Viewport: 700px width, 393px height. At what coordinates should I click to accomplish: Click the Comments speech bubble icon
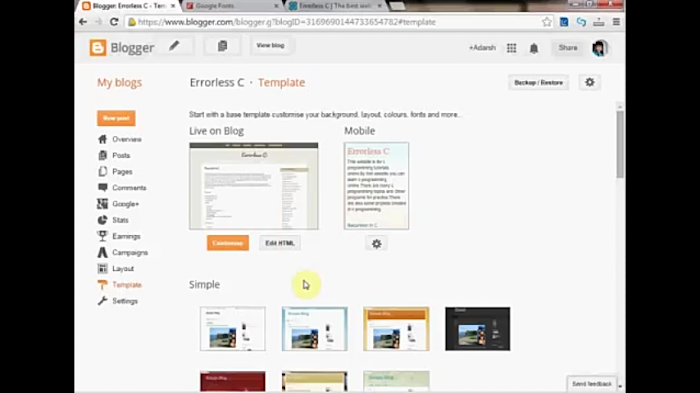[x=103, y=188]
